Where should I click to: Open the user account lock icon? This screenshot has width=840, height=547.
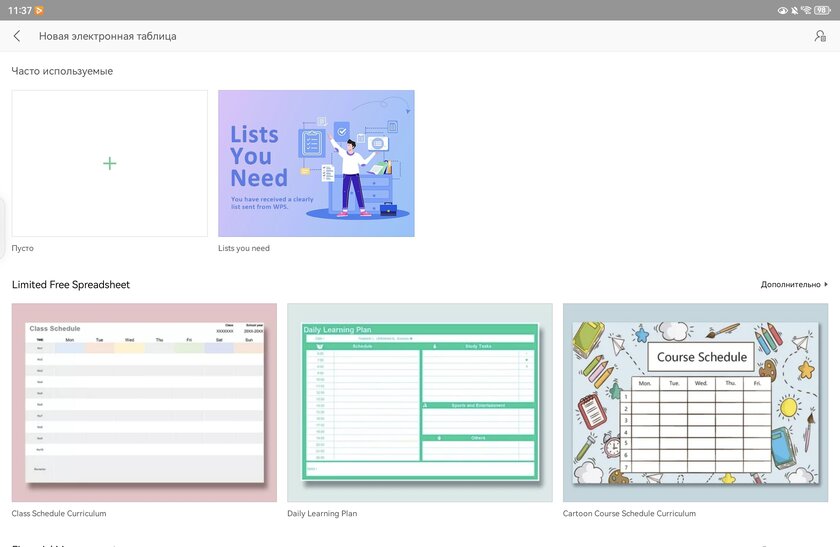coord(820,36)
